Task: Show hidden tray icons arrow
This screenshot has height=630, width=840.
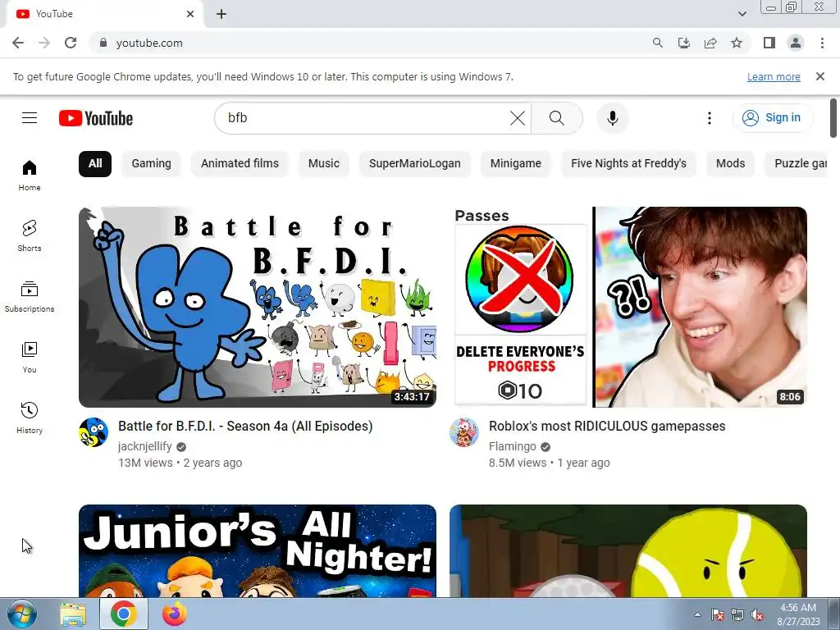Action: click(x=697, y=614)
